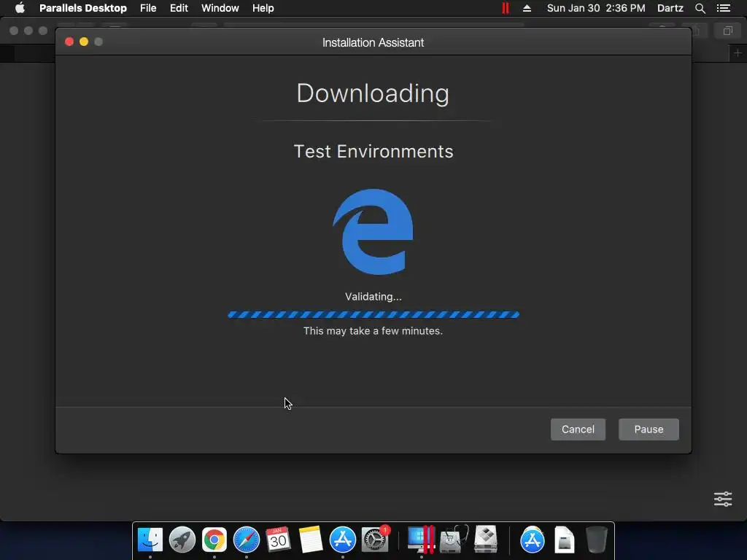
Task: Click the windows overlap icon in background toolbar
Action: 727,31
